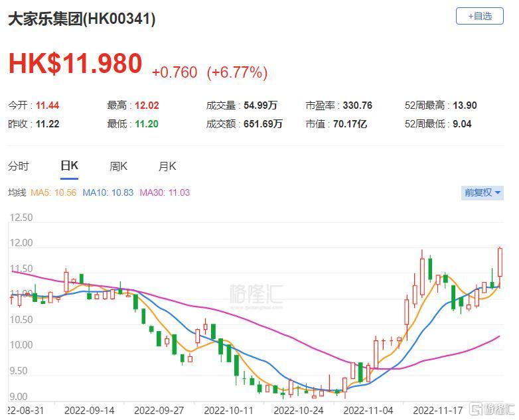Viewport: 519px width, 420px height.
Task: Click the 12.50 y-axis price label
Action: pyautogui.click(x=21, y=218)
